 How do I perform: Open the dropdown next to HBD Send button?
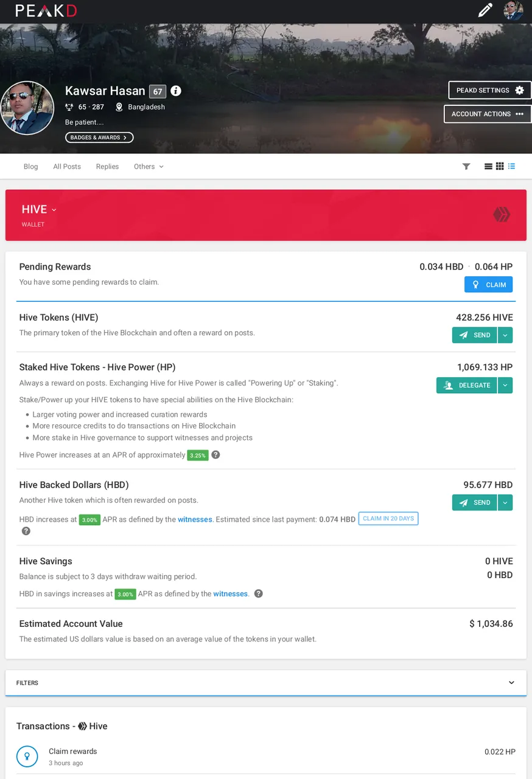tap(505, 503)
